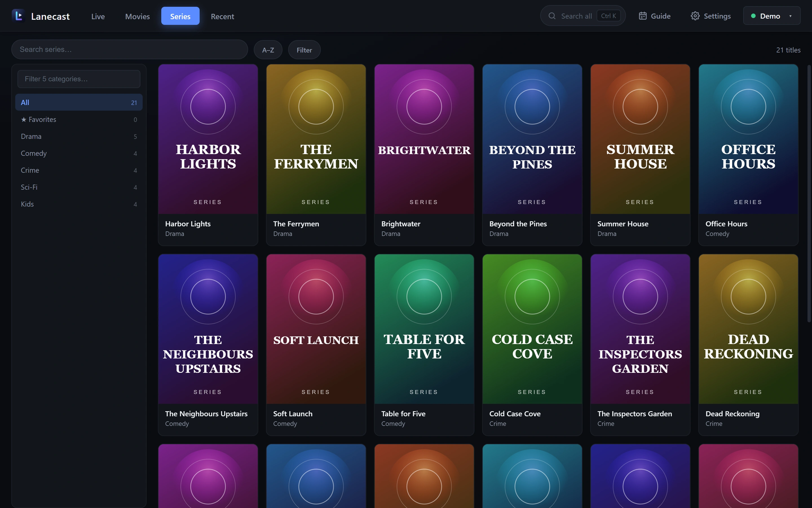Switch to the Movies tab
The height and width of the screenshot is (508, 812).
point(137,16)
